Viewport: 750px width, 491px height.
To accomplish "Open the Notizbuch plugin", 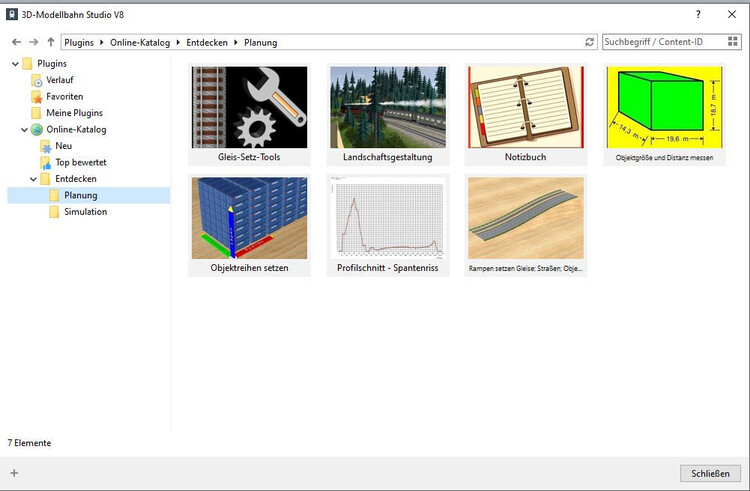I will (525, 107).
